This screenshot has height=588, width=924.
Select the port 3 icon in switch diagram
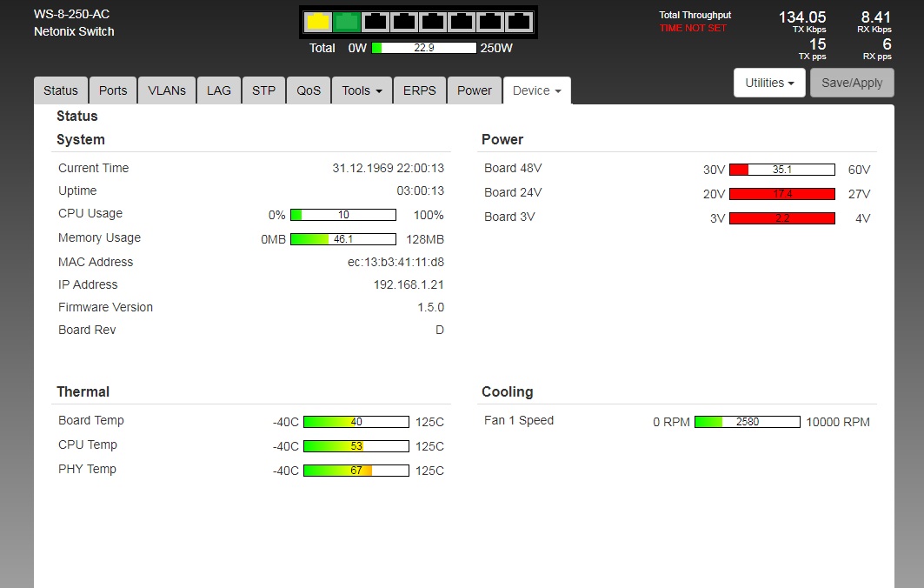coord(376,22)
